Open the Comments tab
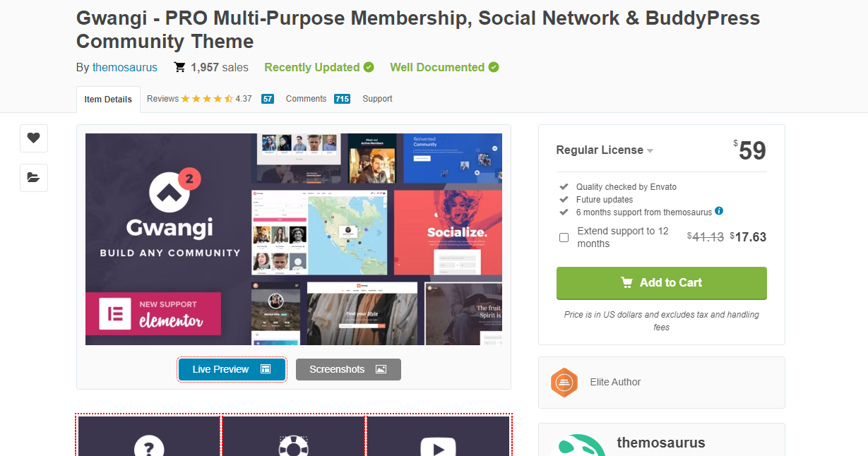 pyautogui.click(x=307, y=99)
